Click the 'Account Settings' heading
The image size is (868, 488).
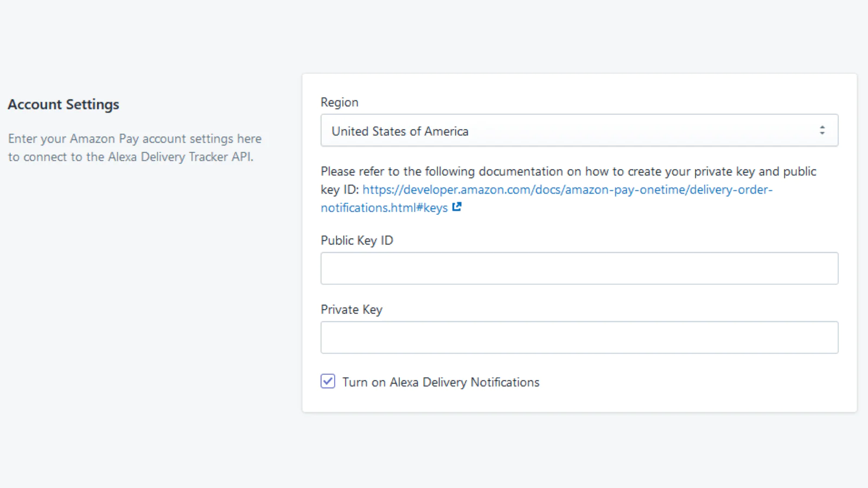63,105
